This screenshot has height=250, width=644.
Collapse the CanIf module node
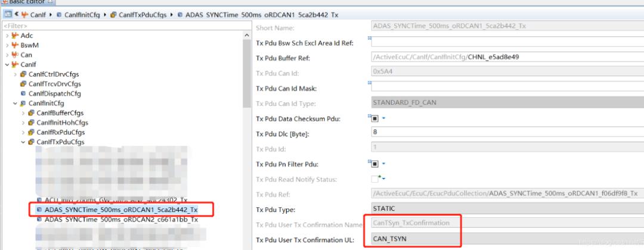click(x=7, y=65)
